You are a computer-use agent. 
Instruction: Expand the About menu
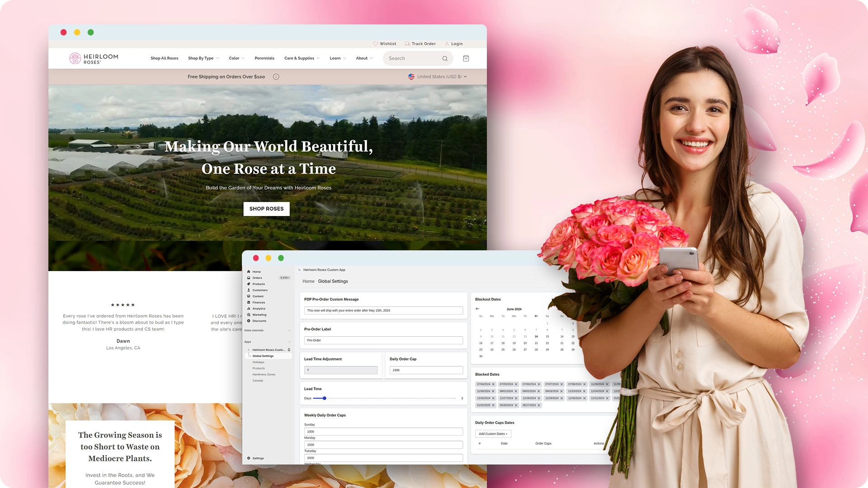click(364, 58)
